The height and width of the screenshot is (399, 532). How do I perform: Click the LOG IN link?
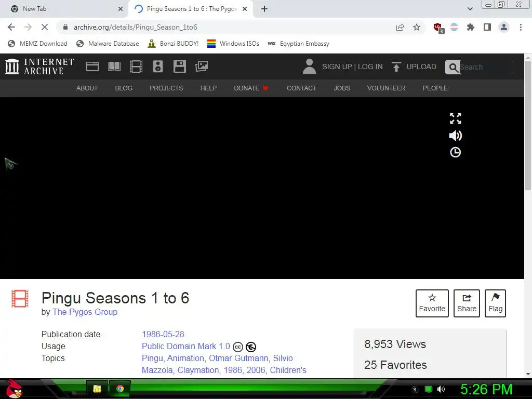click(x=370, y=66)
